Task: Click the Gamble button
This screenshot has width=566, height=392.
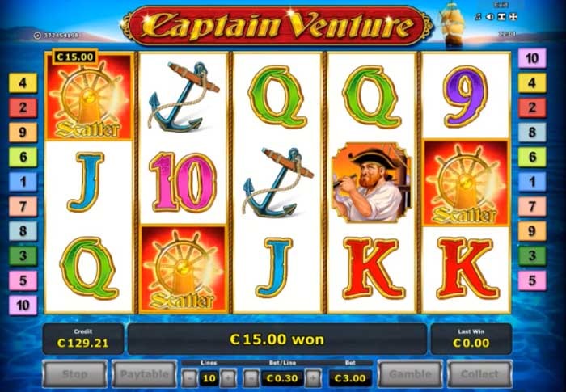Action: coord(410,374)
